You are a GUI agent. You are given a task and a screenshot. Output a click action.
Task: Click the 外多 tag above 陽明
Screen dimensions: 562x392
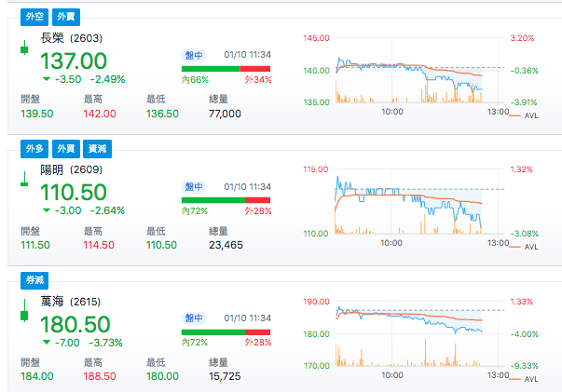coord(34,149)
